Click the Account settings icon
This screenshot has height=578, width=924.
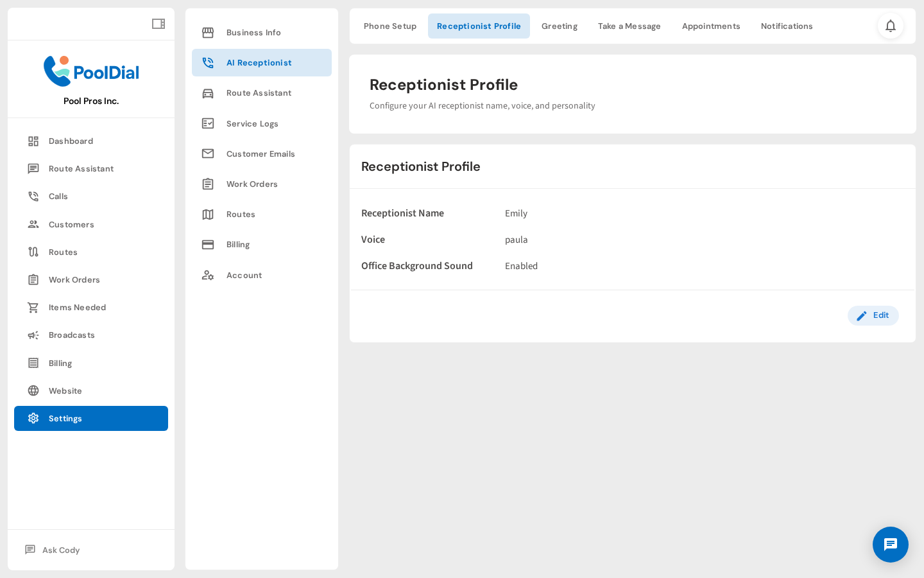pos(208,275)
